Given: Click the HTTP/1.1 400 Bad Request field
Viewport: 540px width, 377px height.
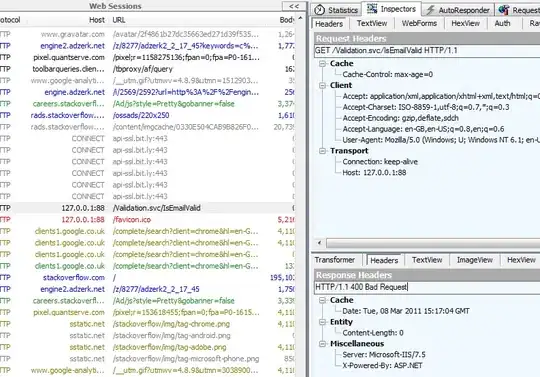Looking at the screenshot, I should [x=427, y=287].
